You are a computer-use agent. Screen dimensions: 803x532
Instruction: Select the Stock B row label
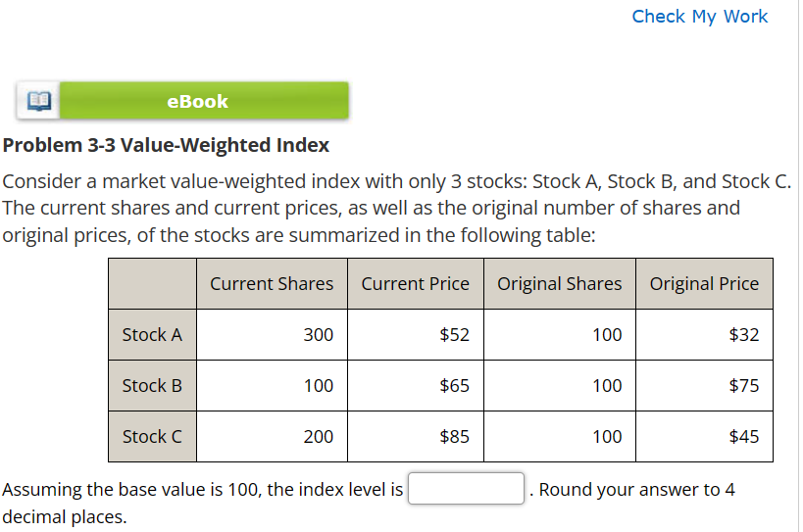(152, 386)
